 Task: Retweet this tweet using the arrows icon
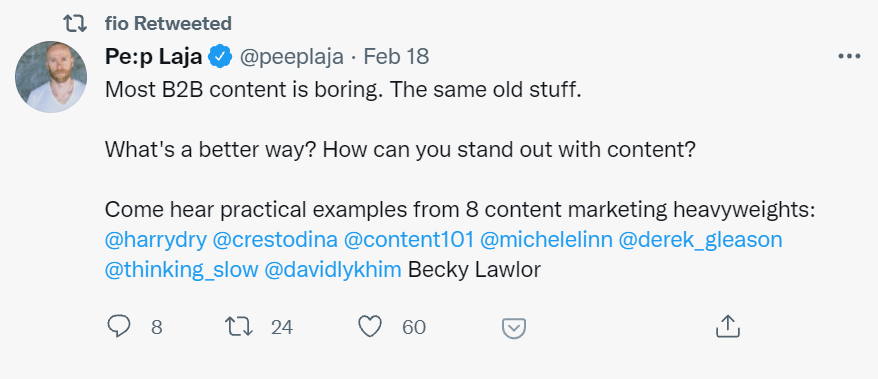point(238,327)
